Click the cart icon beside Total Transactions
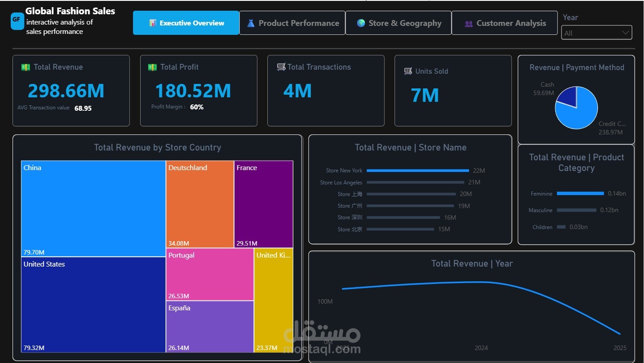This screenshot has height=363, width=644. [x=281, y=67]
